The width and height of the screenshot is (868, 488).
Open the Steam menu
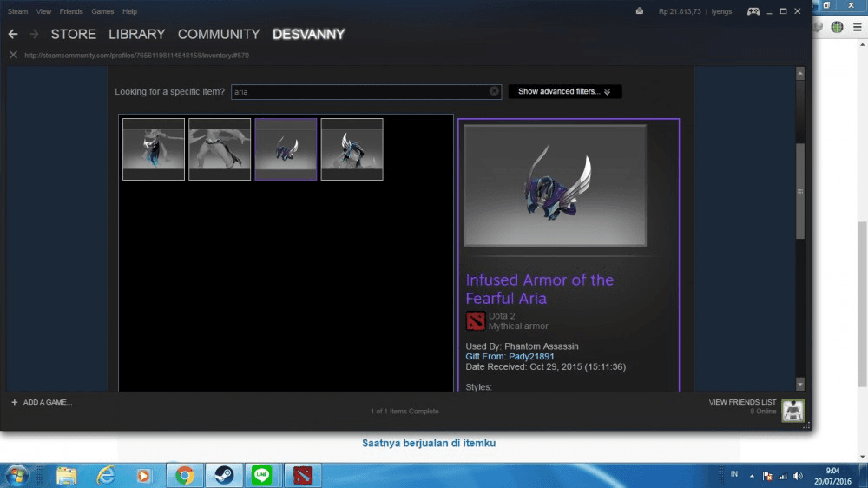coord(17,11)
